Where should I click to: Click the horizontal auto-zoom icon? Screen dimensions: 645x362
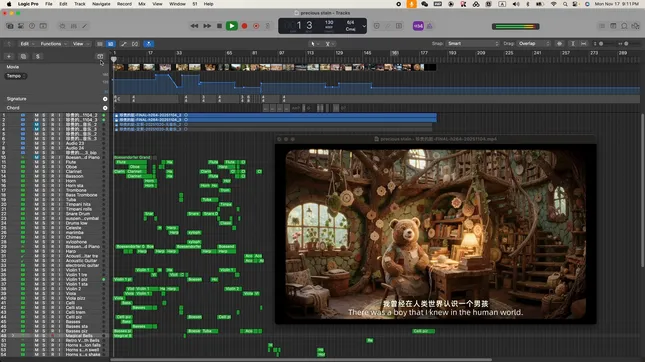[x=583, y=44]
